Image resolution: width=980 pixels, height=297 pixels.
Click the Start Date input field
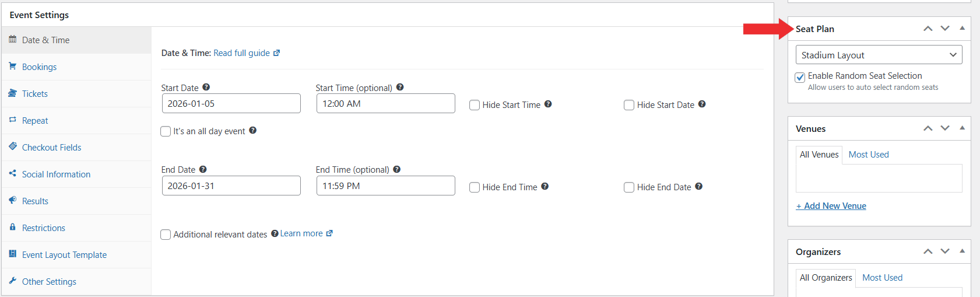point(231,104)
